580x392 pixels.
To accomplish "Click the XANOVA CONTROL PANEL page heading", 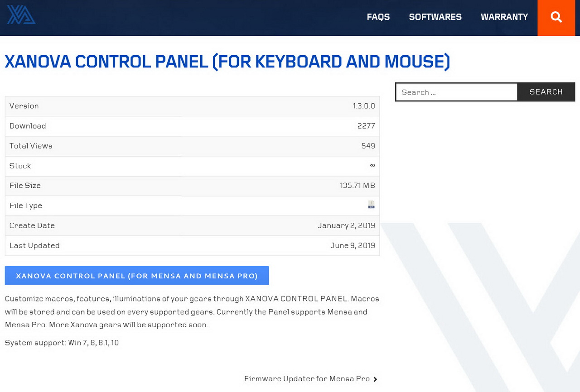I will pyautogui.click(x=227, y=62).
